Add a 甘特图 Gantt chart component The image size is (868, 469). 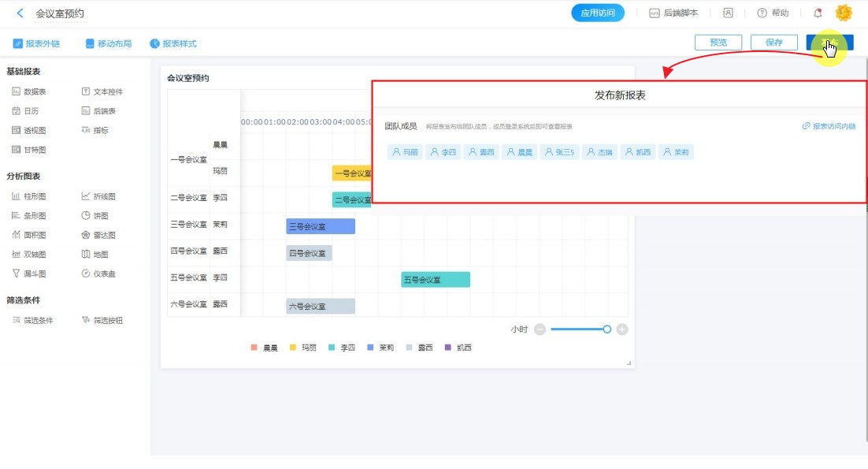[x=29, y=150]
